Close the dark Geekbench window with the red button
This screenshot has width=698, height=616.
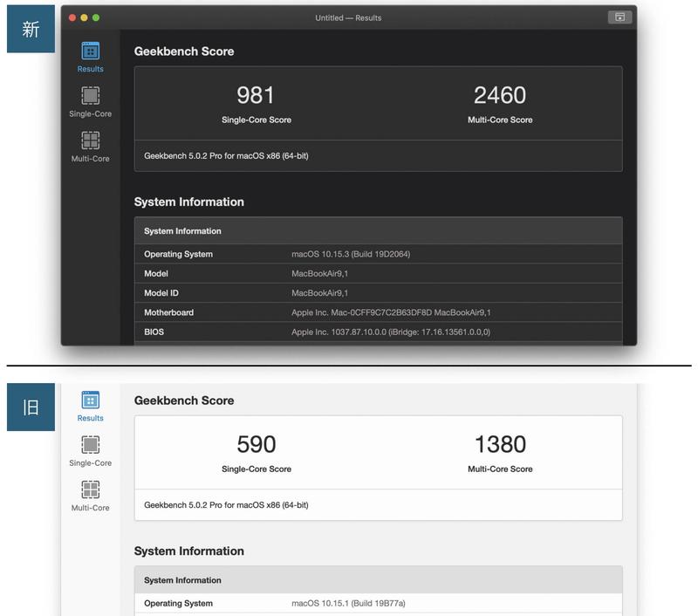pyautogui.click(x=72, y=17)
